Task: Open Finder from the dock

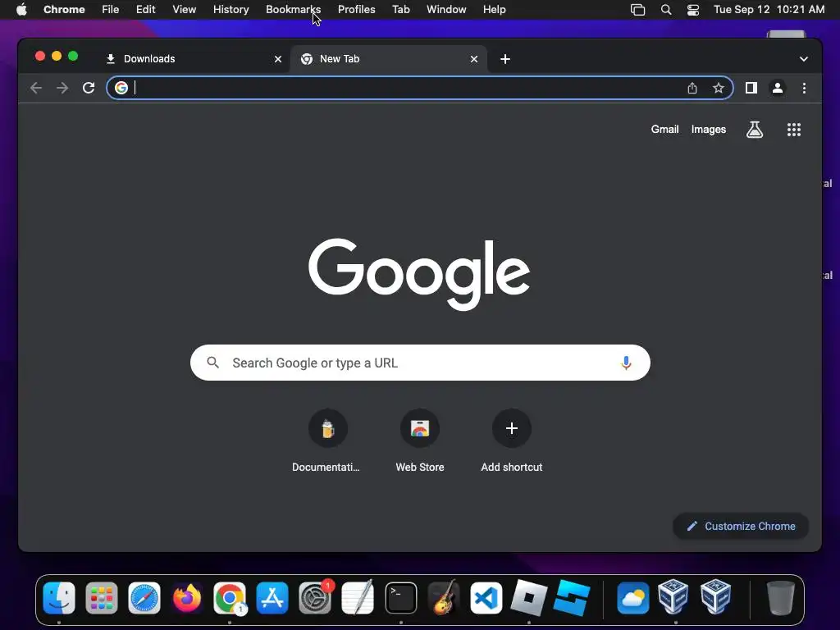Action: [x=59, y=597]
